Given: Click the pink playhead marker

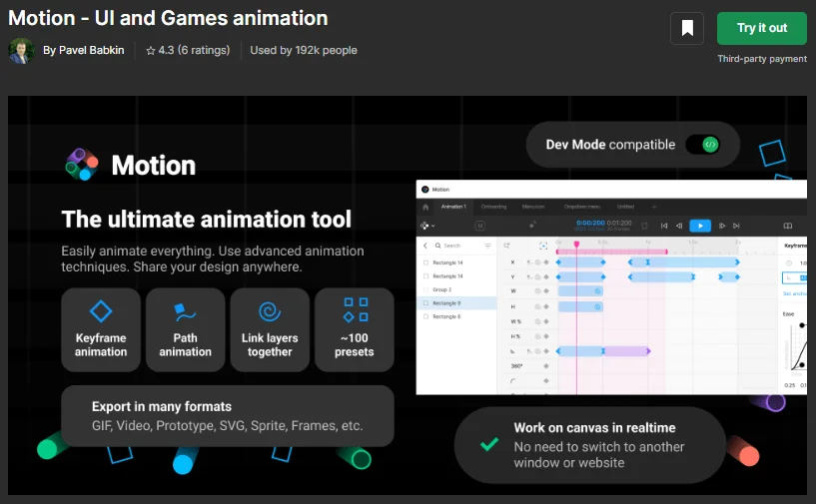Looking at the screenshot, I should click(576, 244).
